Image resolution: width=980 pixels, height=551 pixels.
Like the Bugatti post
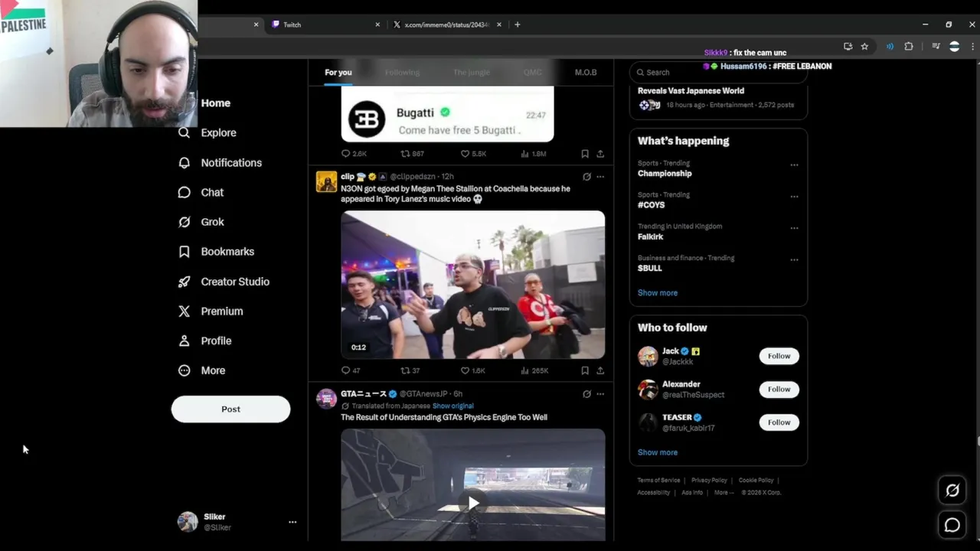coord(473,154)
